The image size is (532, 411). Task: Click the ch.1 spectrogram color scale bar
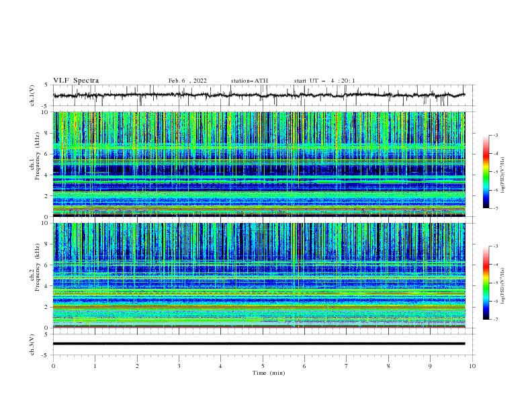[486, 172]
